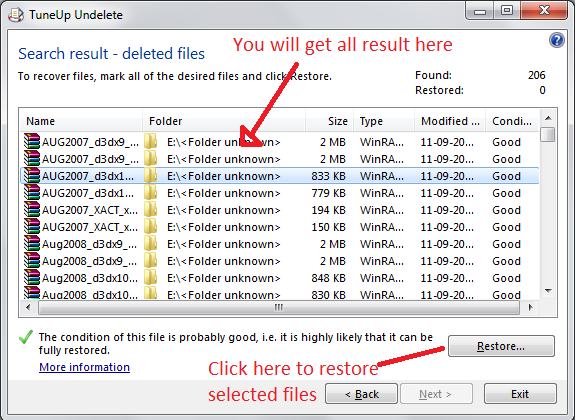Sort list by Modified column header
576x420 pixels.
[450, 121]
